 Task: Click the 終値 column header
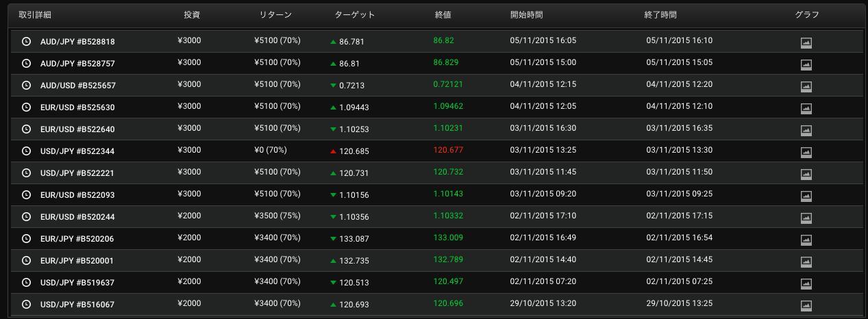(443, 14)
